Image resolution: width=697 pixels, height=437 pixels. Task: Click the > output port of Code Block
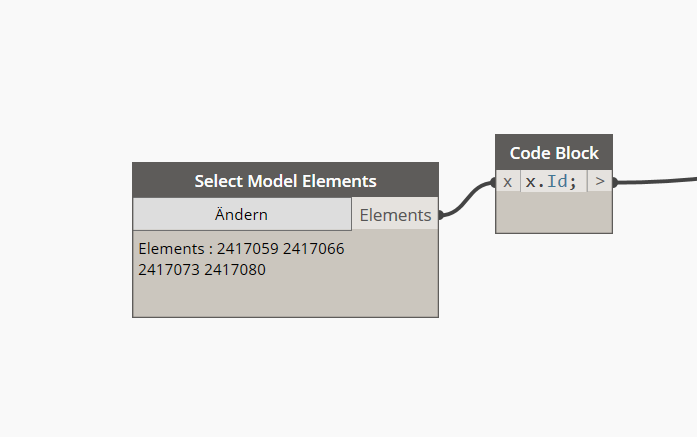coord(600,182)
